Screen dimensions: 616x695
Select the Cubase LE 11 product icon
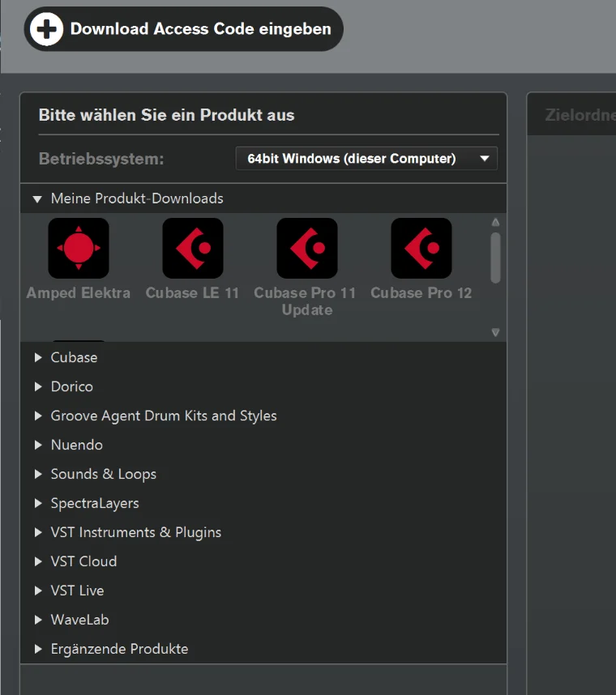(192, 248)
